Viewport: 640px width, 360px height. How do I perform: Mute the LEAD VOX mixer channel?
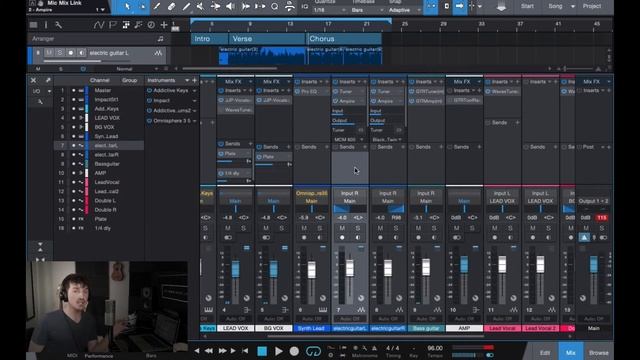[x=228, y=228]
